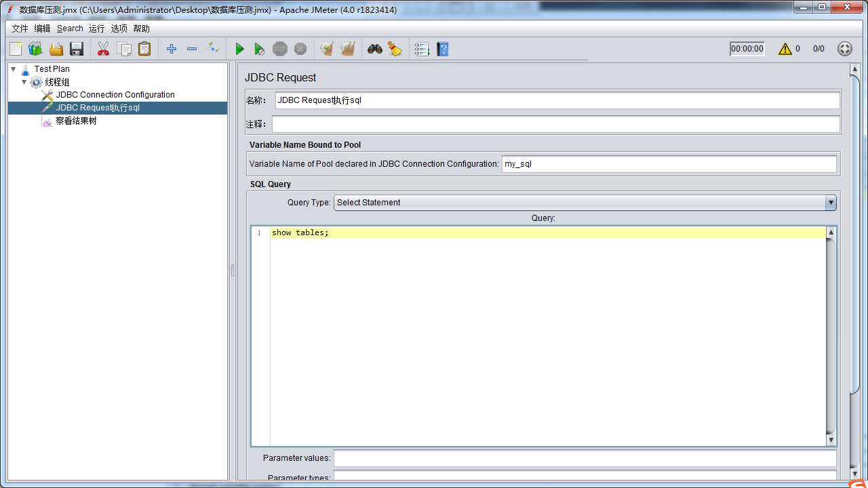Click into the 名称 name field
868x488 pixels.
557,100
